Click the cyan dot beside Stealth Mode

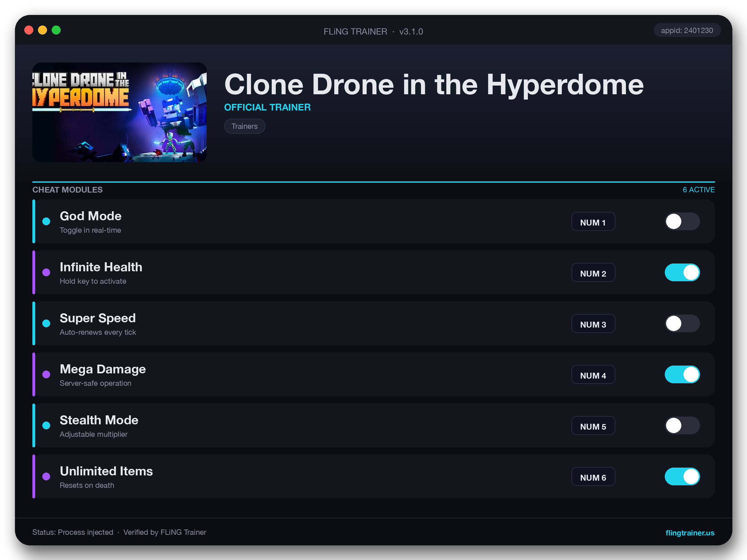[x=46, y=425]
